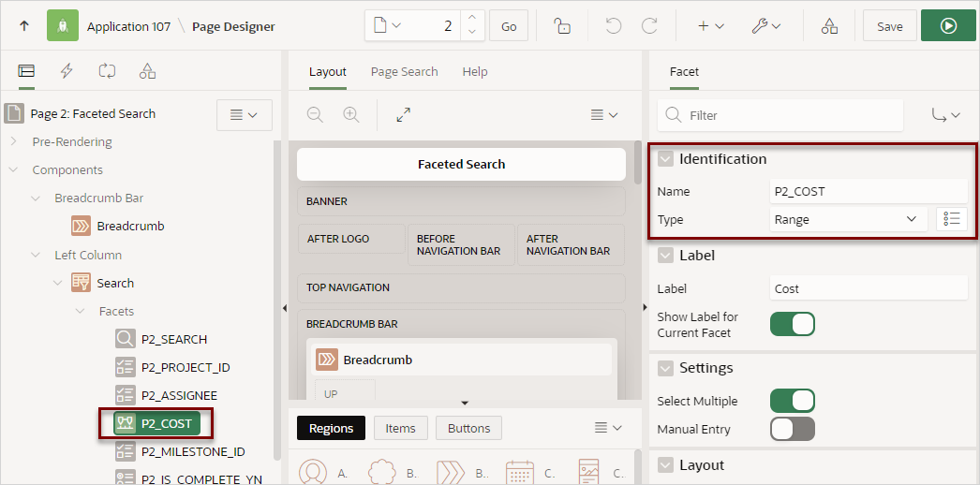Increment the page number stepper

point(472,19)
